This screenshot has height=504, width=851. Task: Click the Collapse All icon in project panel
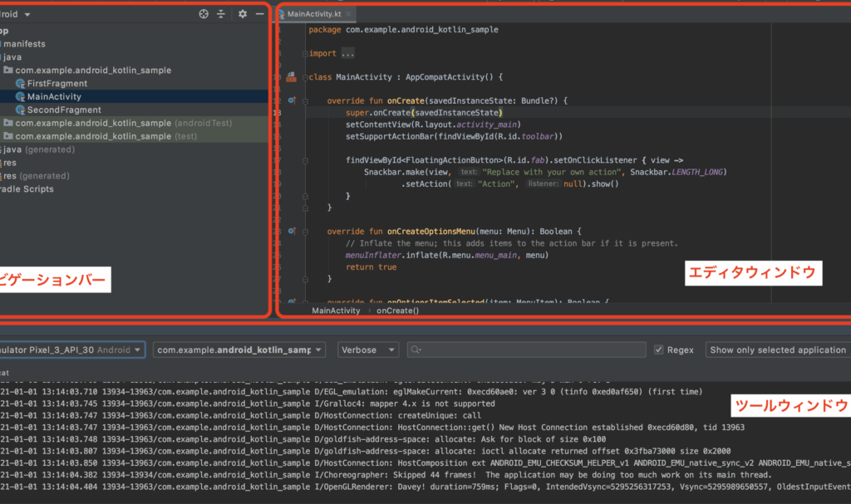click(x=221, y=14)
